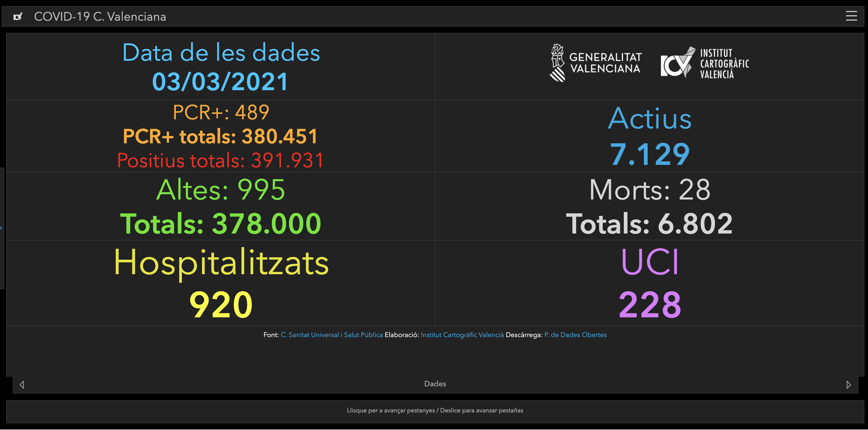Click the COVID-19 C. Valenciana title
Image resolution: width=868 pixels, height=430 pixels.
pyautogui.click(x=100, y=16)
